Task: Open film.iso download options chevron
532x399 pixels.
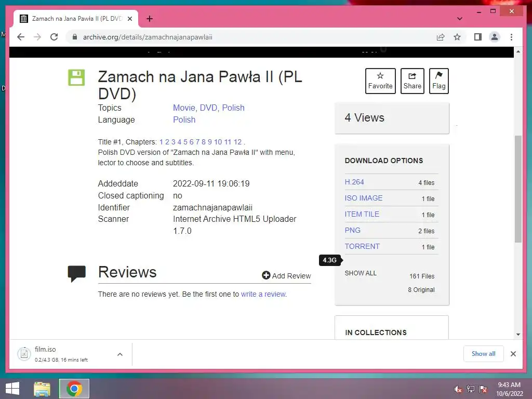Action: click(x=120, y=354)
